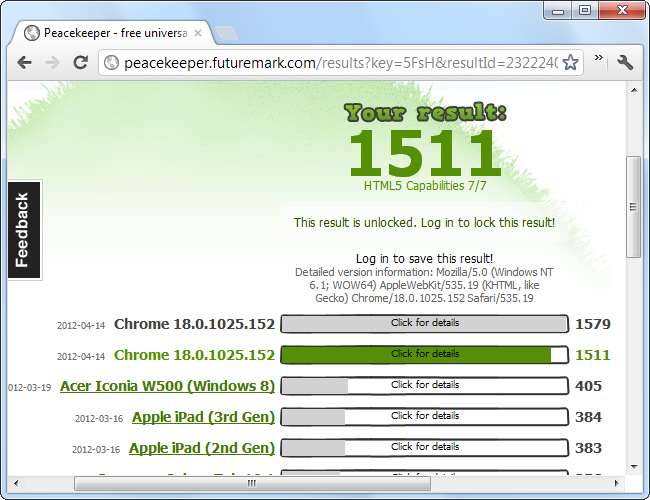Focus the peacekeeper.futuremark.com address bar
The height and width of the screenshot is (500, 650).
coord(340,63)
